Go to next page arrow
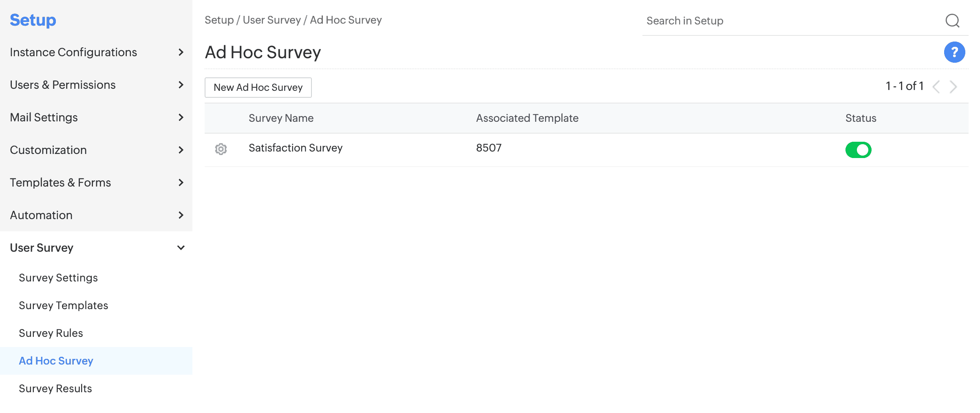The image size is (980, 413). 954,87
